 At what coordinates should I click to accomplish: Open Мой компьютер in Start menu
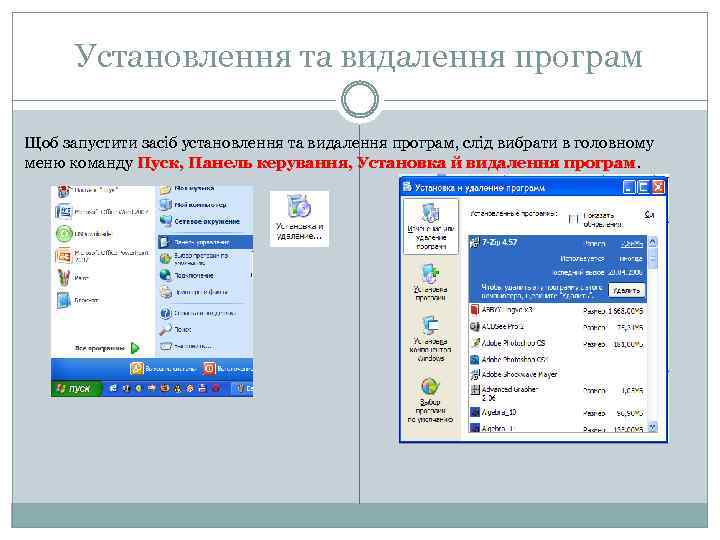194,205
